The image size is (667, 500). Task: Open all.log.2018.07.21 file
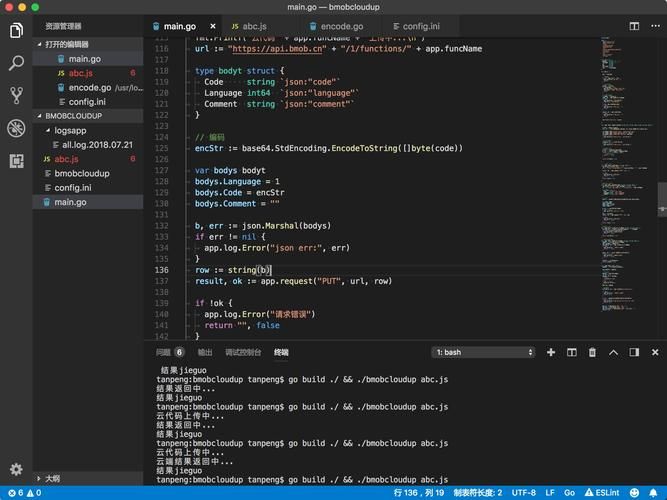(88, 145)
